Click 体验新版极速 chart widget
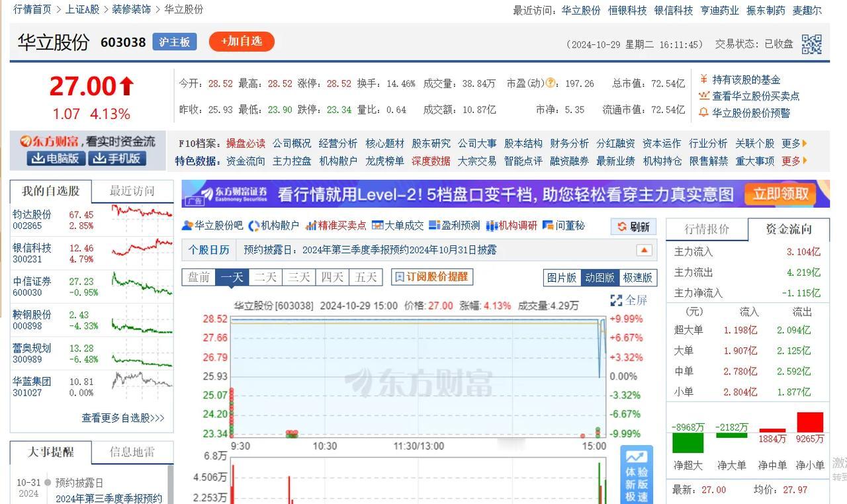Screen dimensions: 847x504 pyautogui.click(x=637, y=475)
